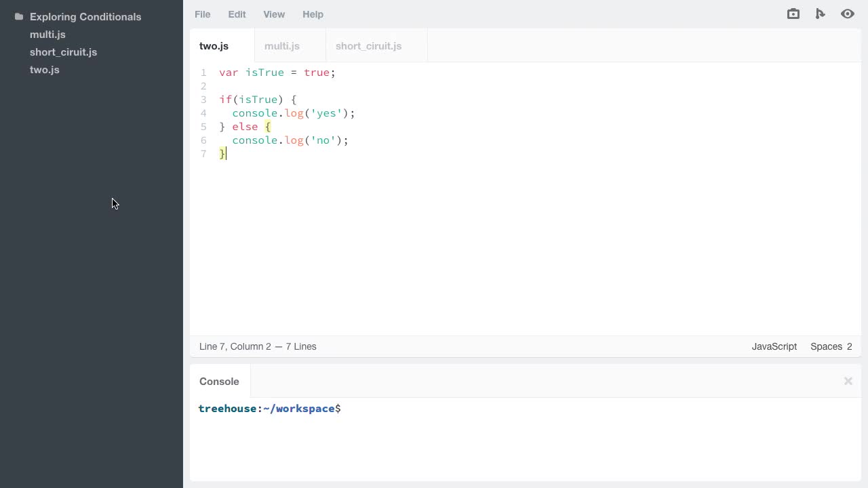Open the JavaScript language selector

(x=774, y=346)
